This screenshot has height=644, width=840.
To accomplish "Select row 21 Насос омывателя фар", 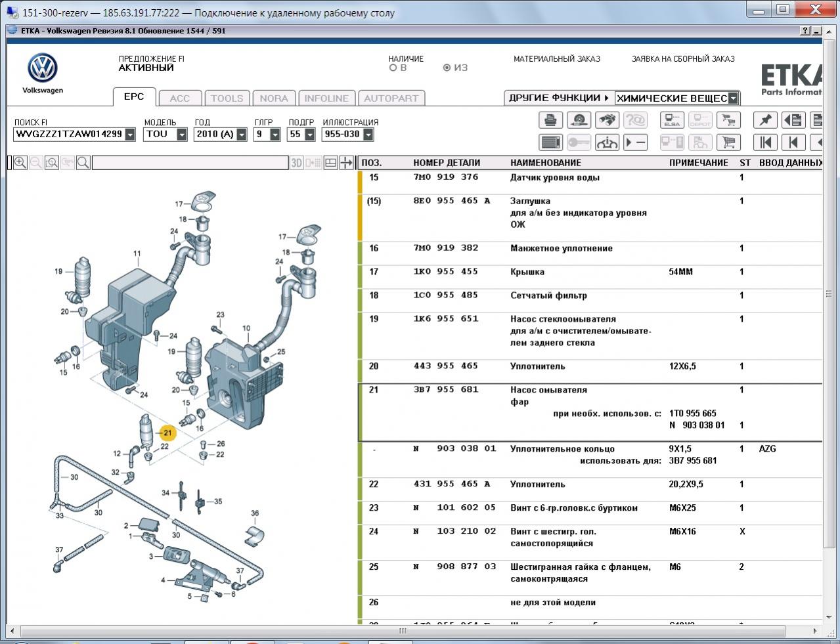I will coord(590,413).
